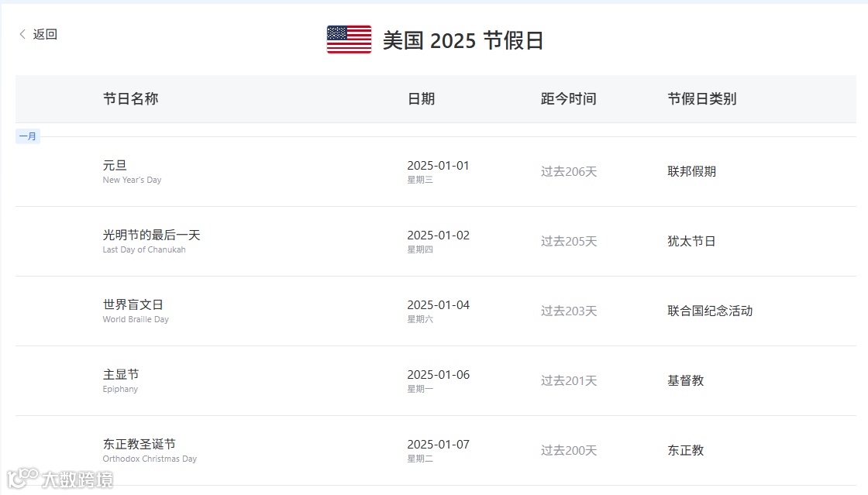
Task: Open the 主显节 Epiphany entry
Action: [436, 380]
